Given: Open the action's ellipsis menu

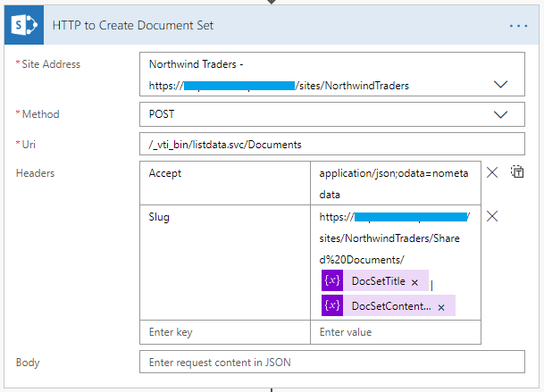Looking at the screenshot, I should pyautogui.click(x=518, y=26).
